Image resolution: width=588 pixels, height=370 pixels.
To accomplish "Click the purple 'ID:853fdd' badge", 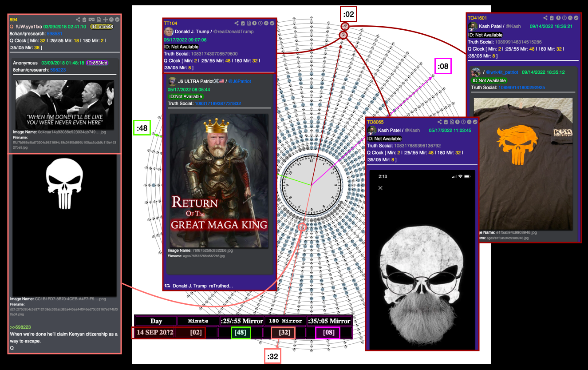I will (97, 63).
